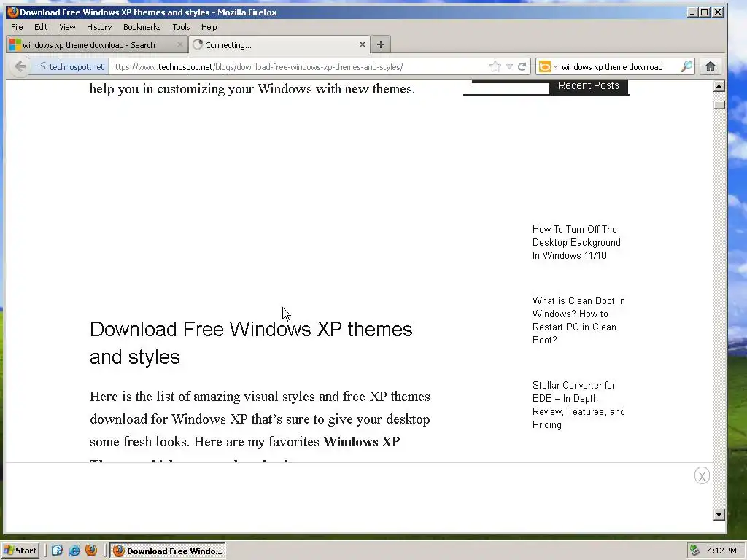Image resolution: width=747 pixels, height=560 pixels.
Task: Click the search box with windows xp theme download
Action: click(x=619, y=66)
